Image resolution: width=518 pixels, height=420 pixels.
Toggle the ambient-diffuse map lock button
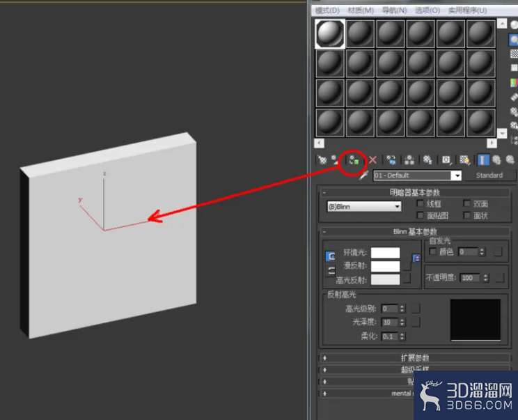coord(416,258)
